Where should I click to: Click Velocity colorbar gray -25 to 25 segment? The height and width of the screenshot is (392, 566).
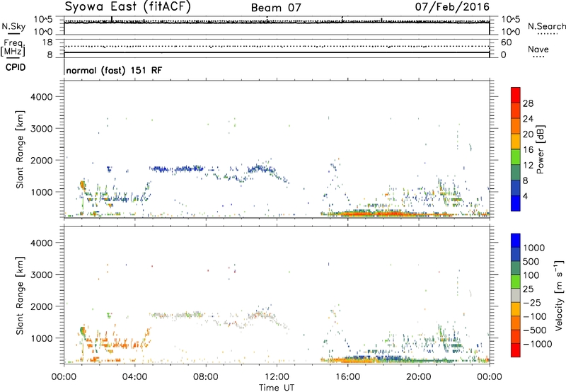tap(516, 295)
